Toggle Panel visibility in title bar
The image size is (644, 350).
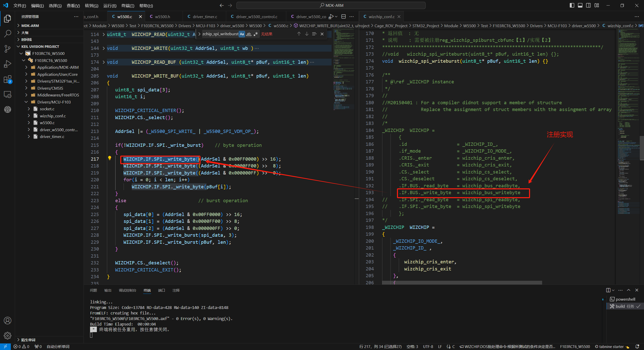click(x=580, y=5)
